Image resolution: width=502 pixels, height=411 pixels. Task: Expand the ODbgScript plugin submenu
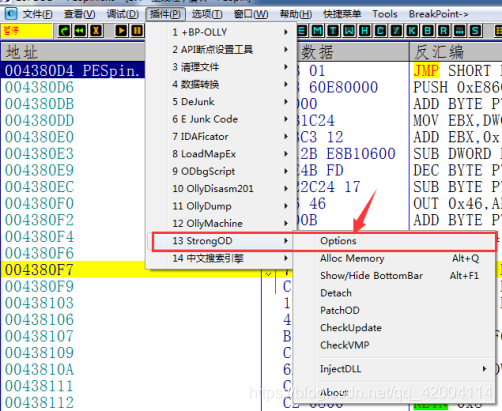point(221,171)
